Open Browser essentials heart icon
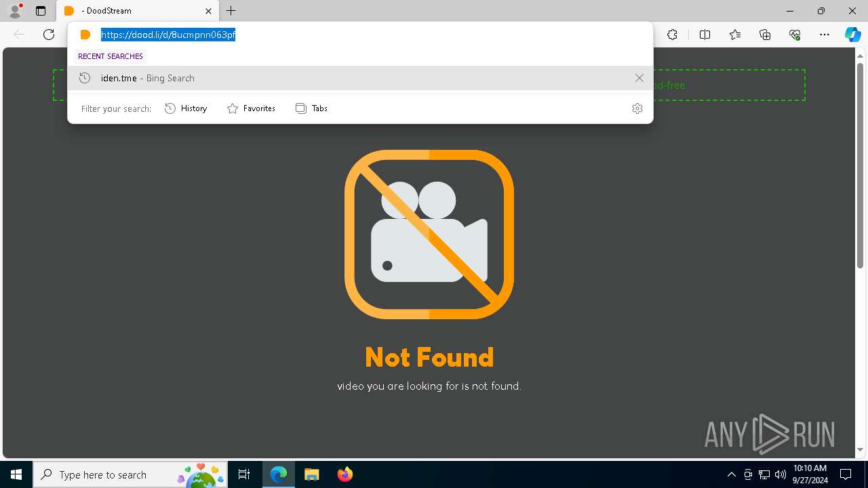 [x=795, y=35]
